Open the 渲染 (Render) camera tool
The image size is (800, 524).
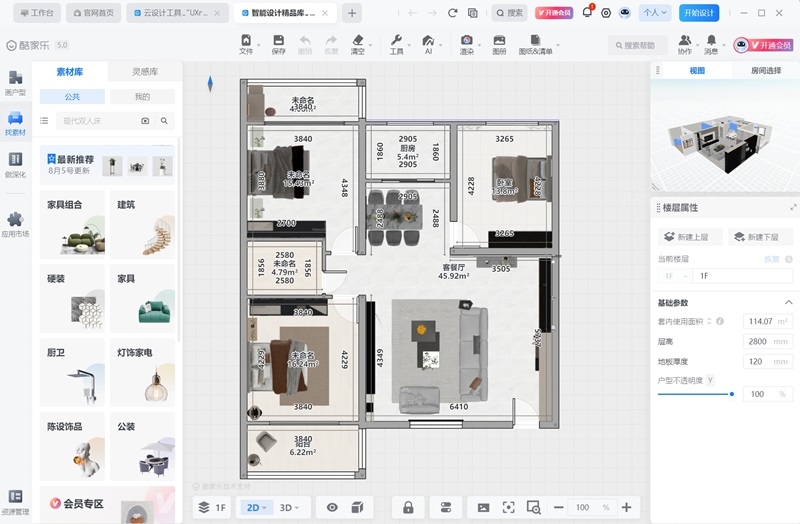click(x=467, y=42)
